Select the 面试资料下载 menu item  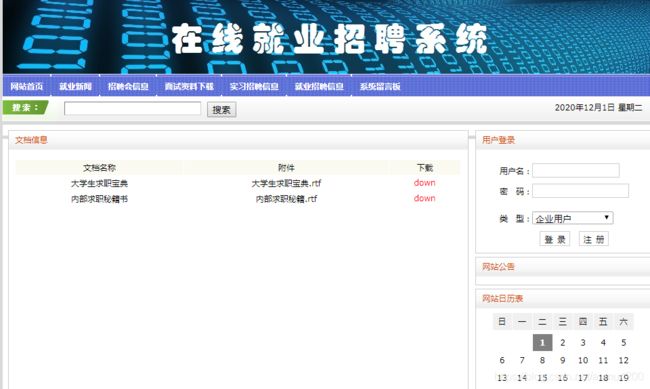(x=189, y=86)
